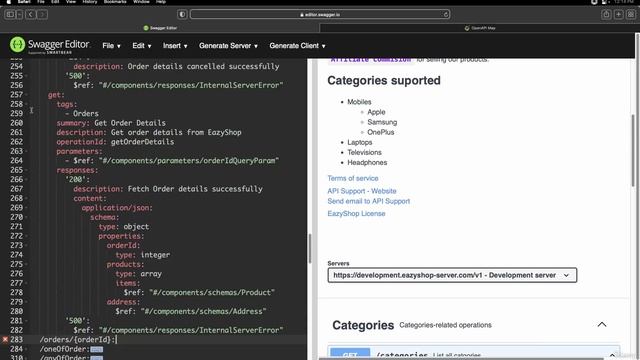The width and height of the screenshot is (640, 360).
Task: Click the Send email to API Support link
Action: [369, 201]
